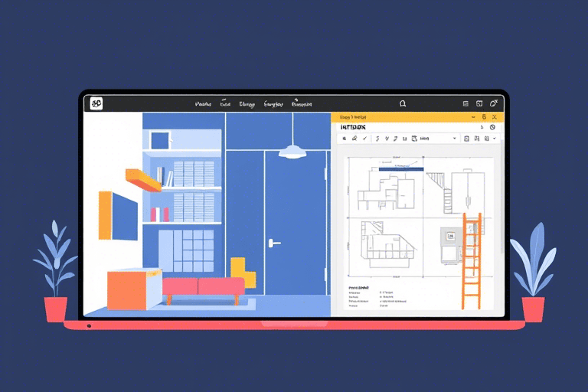Click the crossed-circle icon beside the INTERIOR heading

click(x=492, y=127)
